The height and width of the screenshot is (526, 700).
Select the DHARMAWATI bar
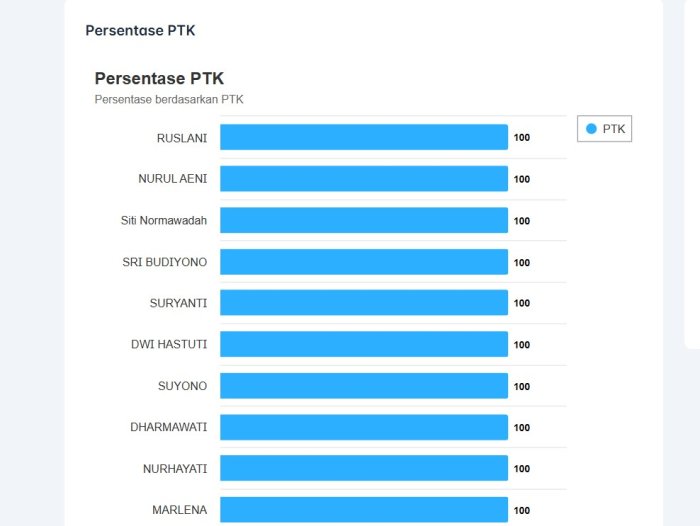tap(364, 427)
